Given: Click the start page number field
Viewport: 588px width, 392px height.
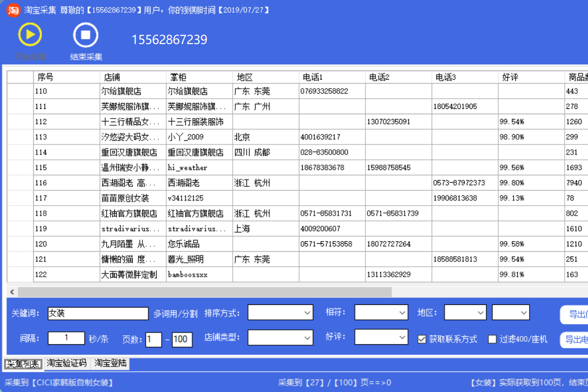Looking at the screenshot, I should tap(154, 339).
